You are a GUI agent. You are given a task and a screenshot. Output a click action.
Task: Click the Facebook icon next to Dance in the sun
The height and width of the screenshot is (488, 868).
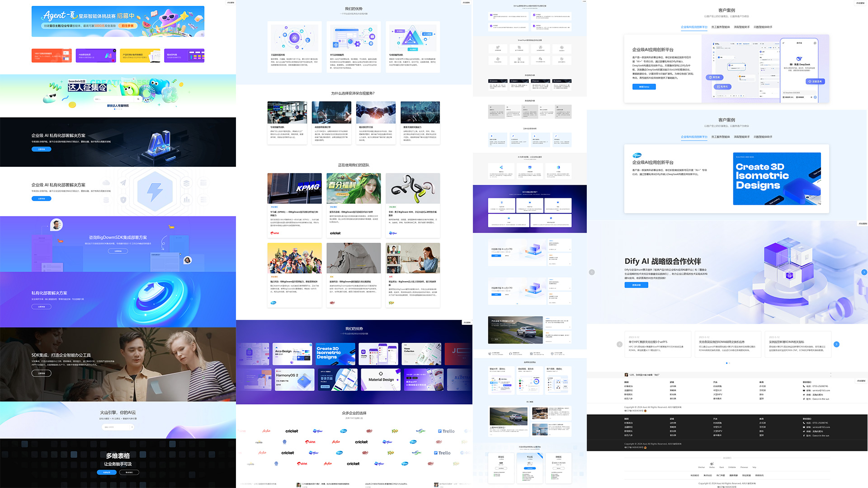coord(804,399)
